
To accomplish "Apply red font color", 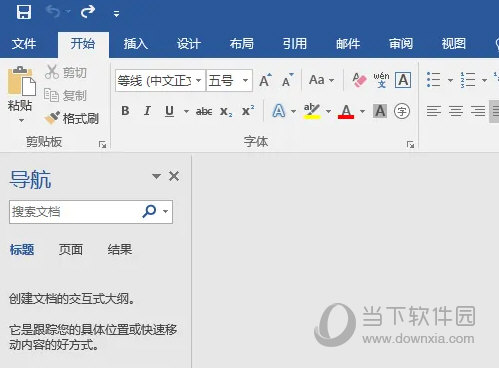I will click(x=346, y=111).
